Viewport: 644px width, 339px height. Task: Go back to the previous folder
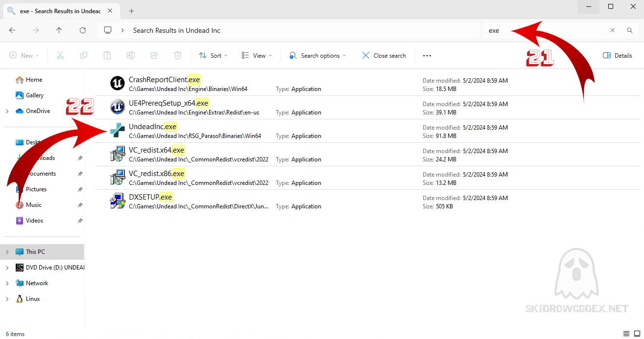[12, 30]
